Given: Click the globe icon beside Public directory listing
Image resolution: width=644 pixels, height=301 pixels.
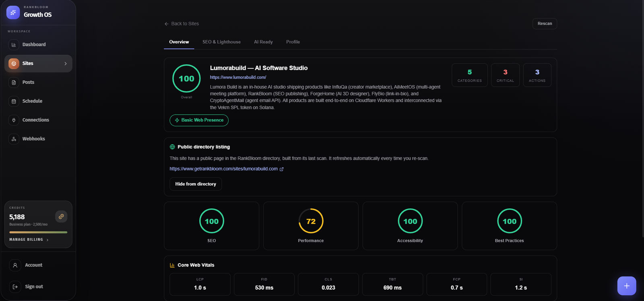Looking at the screenshot, I should 172,147.
